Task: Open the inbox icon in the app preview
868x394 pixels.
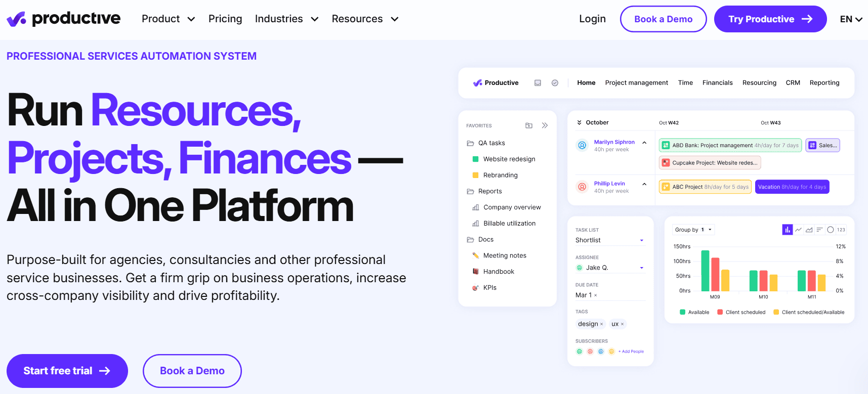Action: [538, 83]
